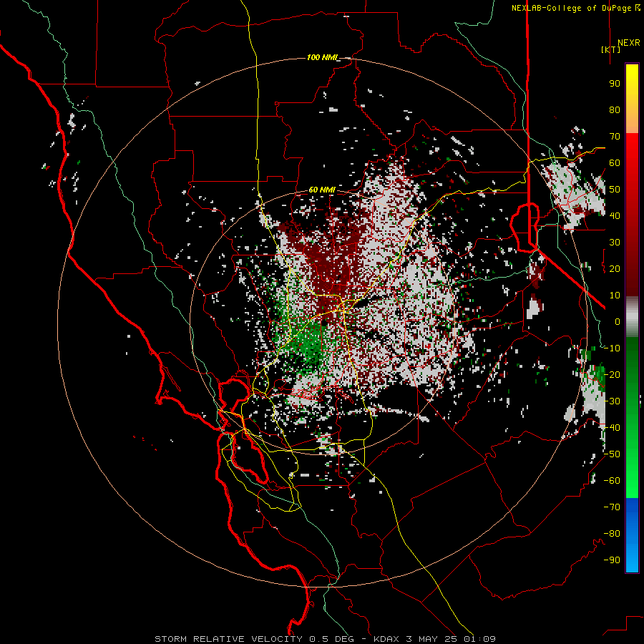Screen dimensions: 644x644
Task: Click the -20 value on velocity scale
Action: (x=612, y=375)
